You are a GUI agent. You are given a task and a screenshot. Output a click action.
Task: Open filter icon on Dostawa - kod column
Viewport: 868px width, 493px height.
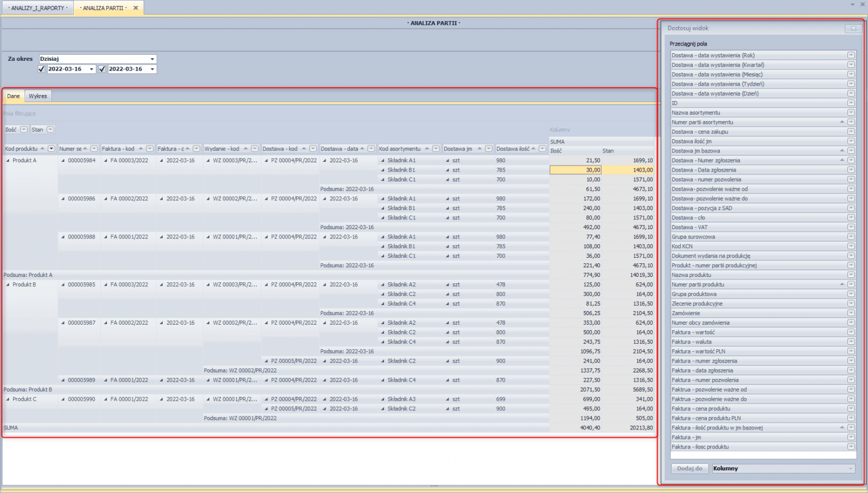pos(312,149)
